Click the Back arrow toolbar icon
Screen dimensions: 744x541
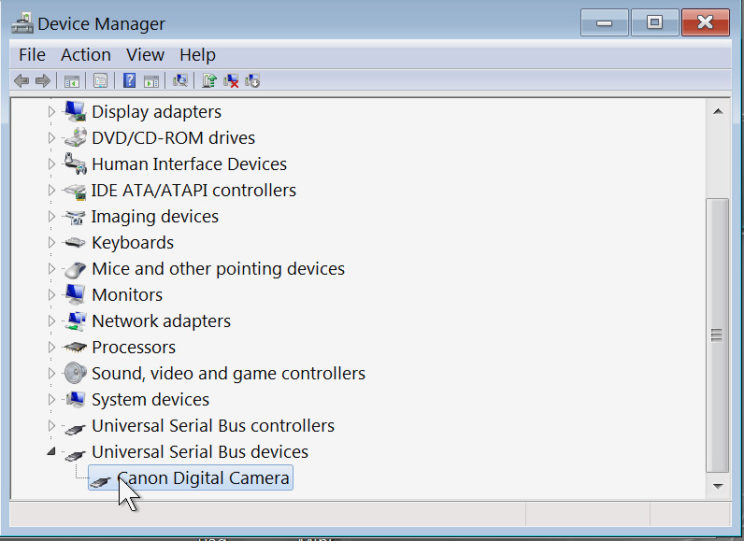pyautogui.click(x=21, y=81)
